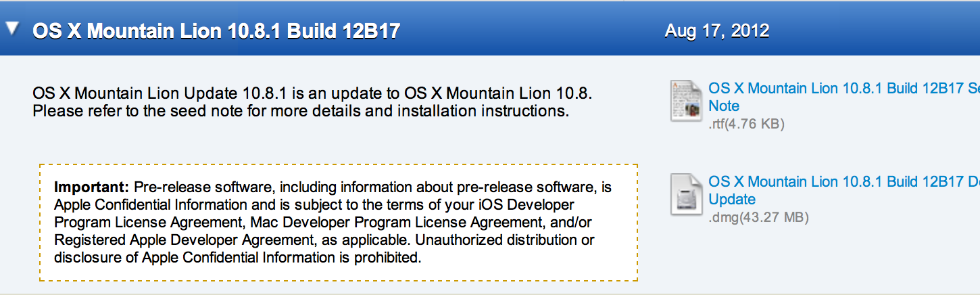The height and width of the screenshot is (295, 980).
Task: Click the word "Update" under the second download link
Action: point(732,200)
